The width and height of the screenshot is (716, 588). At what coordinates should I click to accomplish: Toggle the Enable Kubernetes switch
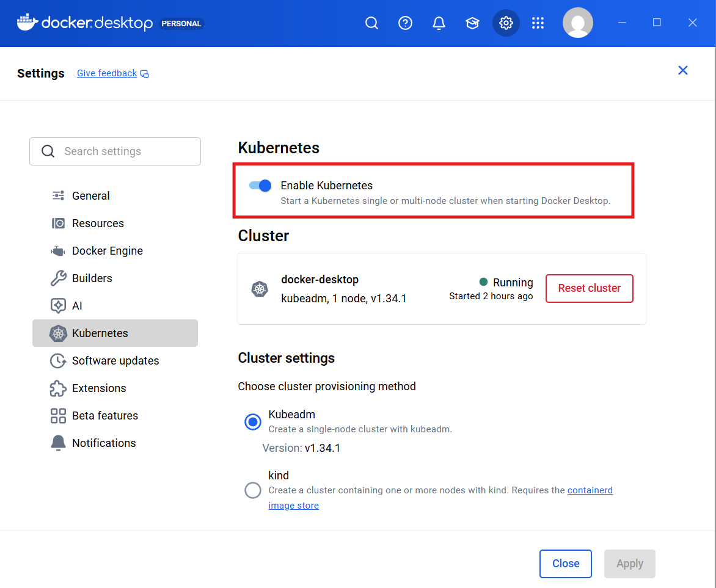[260, 186]
